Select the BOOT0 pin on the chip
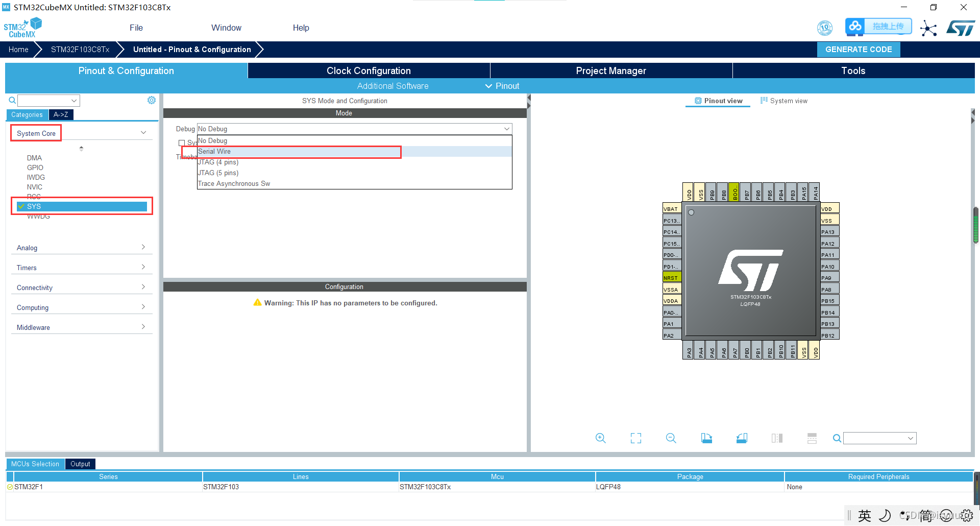Screen dimensions: 980x526 click(734, 193)
